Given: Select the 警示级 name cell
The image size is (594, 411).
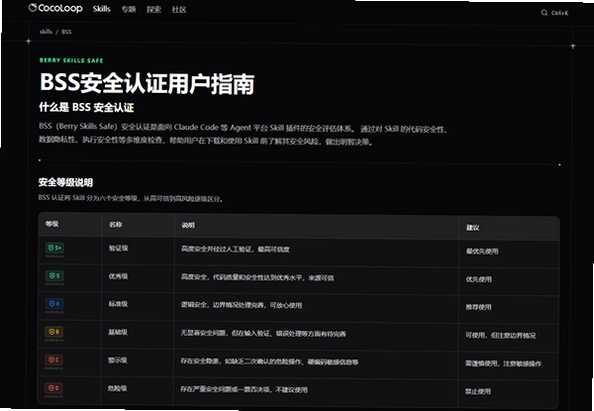Looking at the screenshot, I should [117, 360].
